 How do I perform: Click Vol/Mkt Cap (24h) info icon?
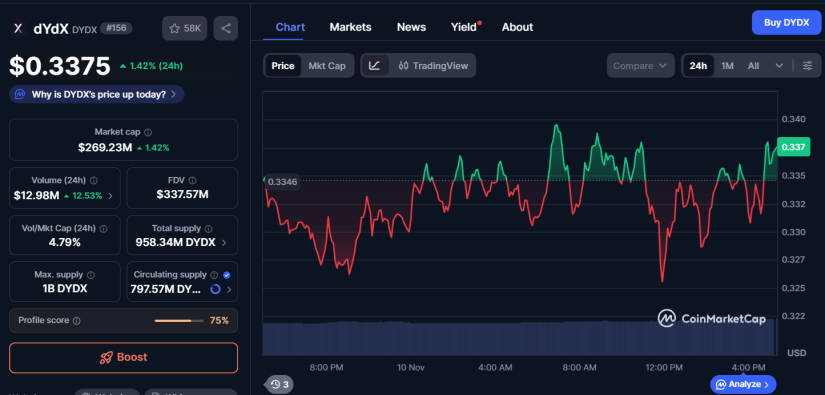click(103, 229)
